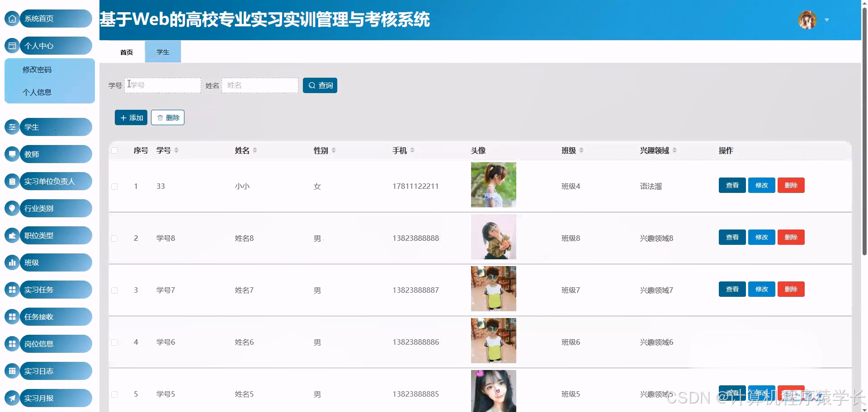This screenshot has height=412, width=868.
Task: Sort by 姓名 column arrows
Action: click(x=255, y=150)
